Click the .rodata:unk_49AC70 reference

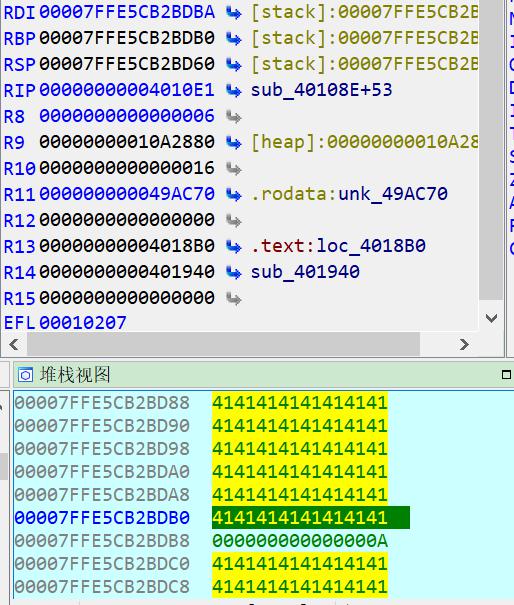point(349,194)
